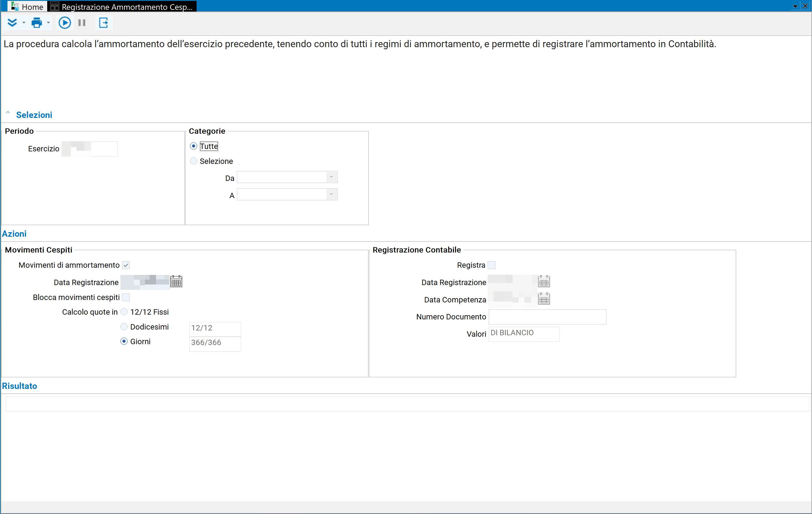Run the procedure with the play icon
The height and width of the screenshot is (514, 812).
tap(65, 23)
